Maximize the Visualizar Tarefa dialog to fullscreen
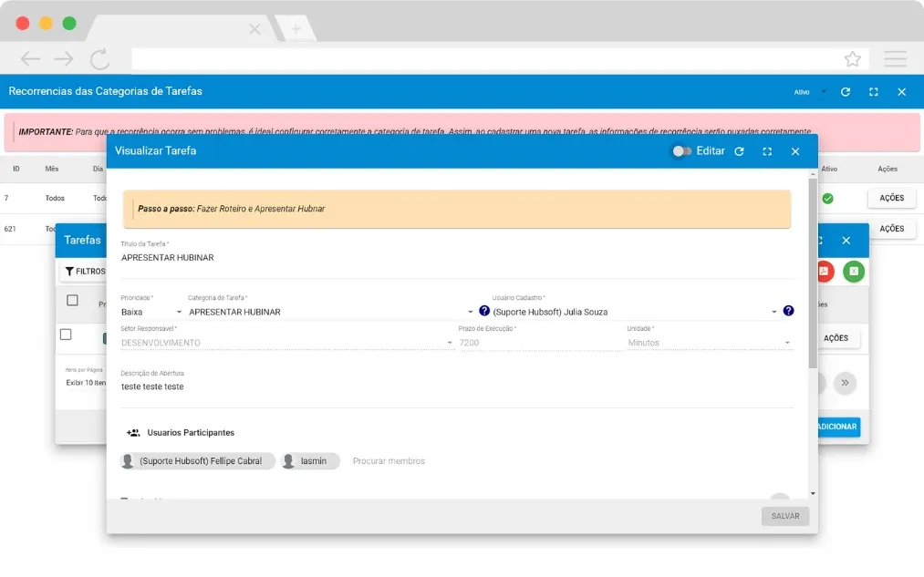 [767, 151]
